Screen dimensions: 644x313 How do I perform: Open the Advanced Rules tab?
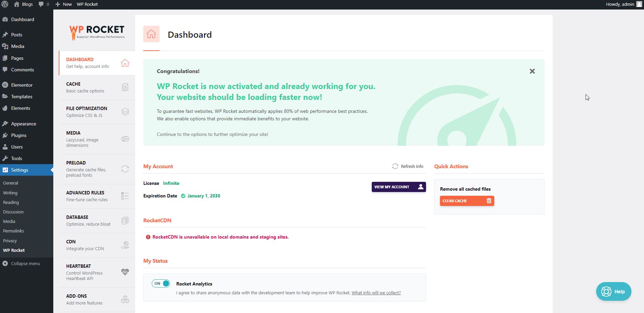click(97, 196)
